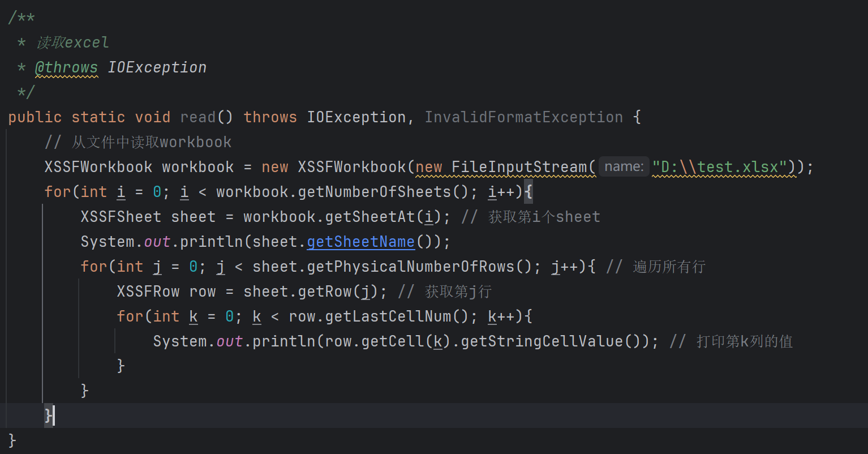Viewport: 868px width, 454px height.
Task: Click the getNumberOfSheets method call
Action: tap(375, 192)
